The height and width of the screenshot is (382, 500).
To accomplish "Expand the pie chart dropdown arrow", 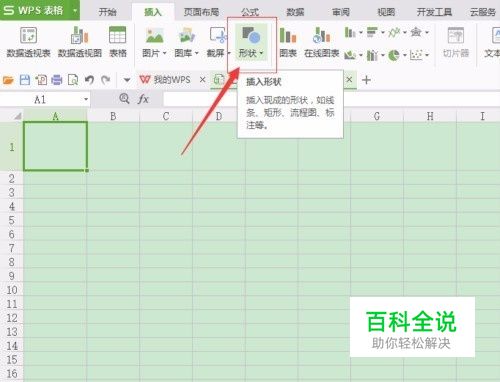I will [x=405, y=55].
